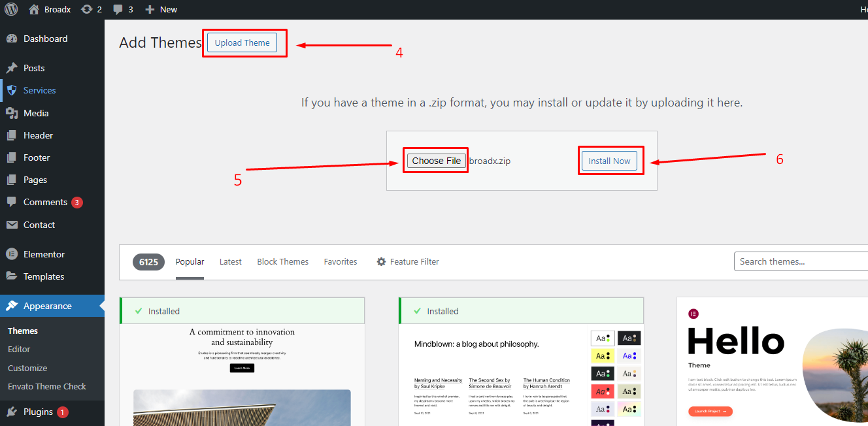
Task: Click the broadx.zip file name
Action: pyautogui.click(x=490, y=161)
